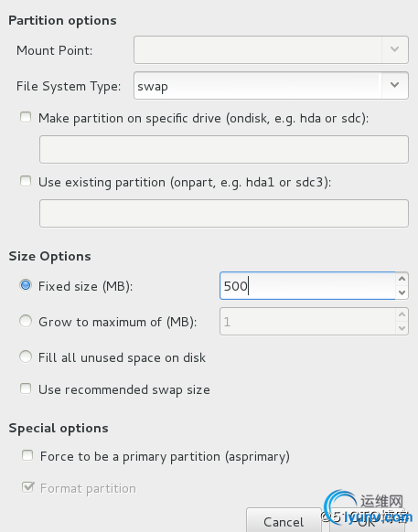Click down arrow of Grow to maximum spinner
Image resolution: width=418 pixels, height=532 pixels.
pyautogui.click(x=402, y=328)
